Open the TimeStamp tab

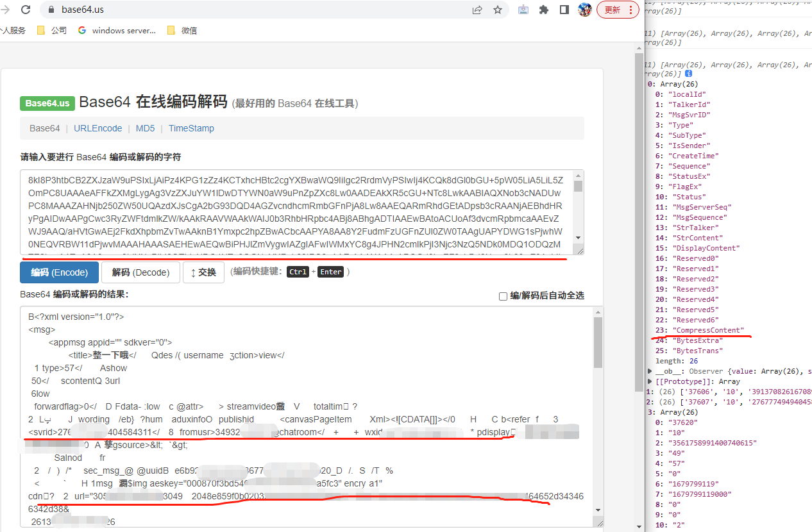[191, 128]
